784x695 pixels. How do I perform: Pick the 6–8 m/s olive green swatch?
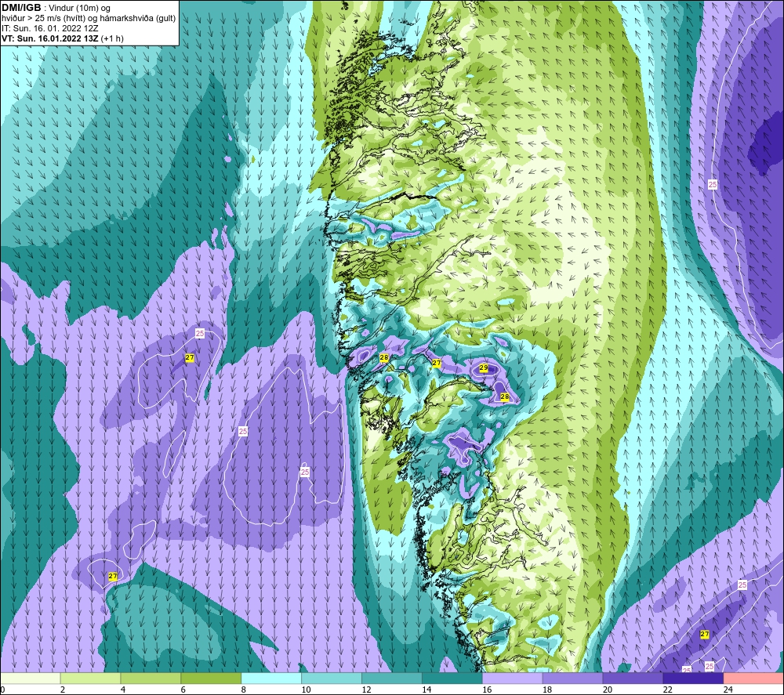[x=211, y=678]
